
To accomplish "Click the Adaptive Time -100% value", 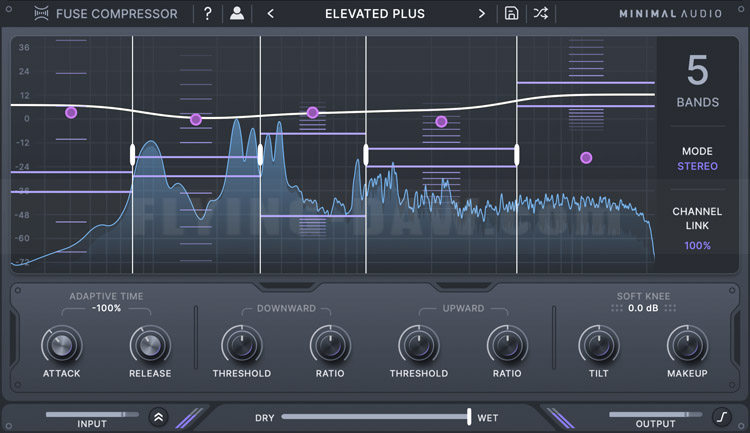I will (x=106, y=309).
